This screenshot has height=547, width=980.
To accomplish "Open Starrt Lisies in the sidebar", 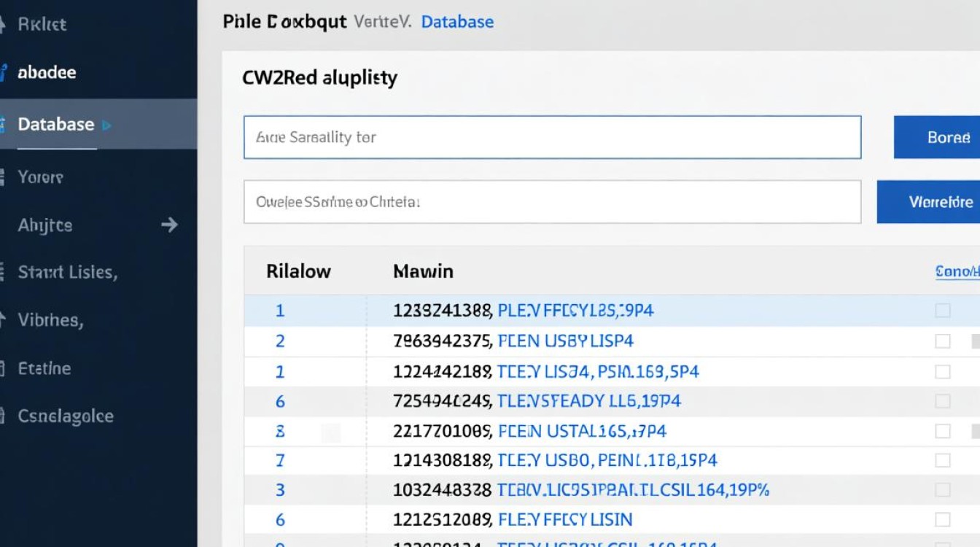I will [67, 272].
